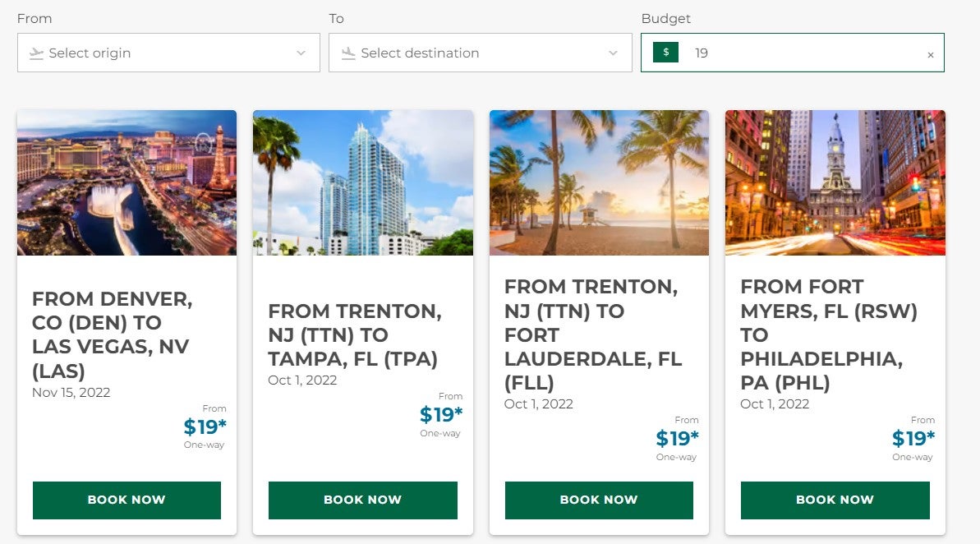The width and height of the screenshot is (980, 544).
Task: Click the $19* price on the Tampa deal
Action: pos(441,414)
